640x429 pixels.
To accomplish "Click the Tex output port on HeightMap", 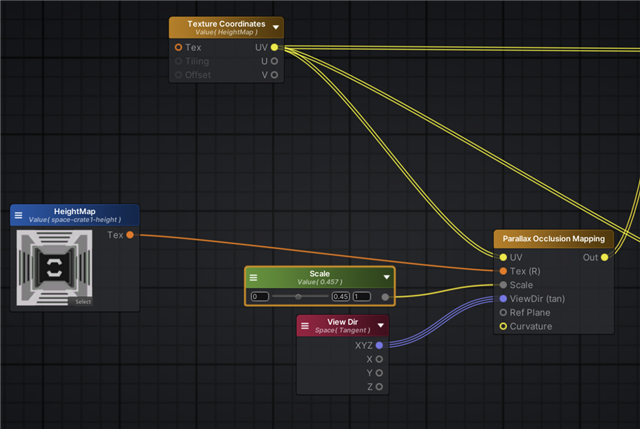I will pos(130,235).
